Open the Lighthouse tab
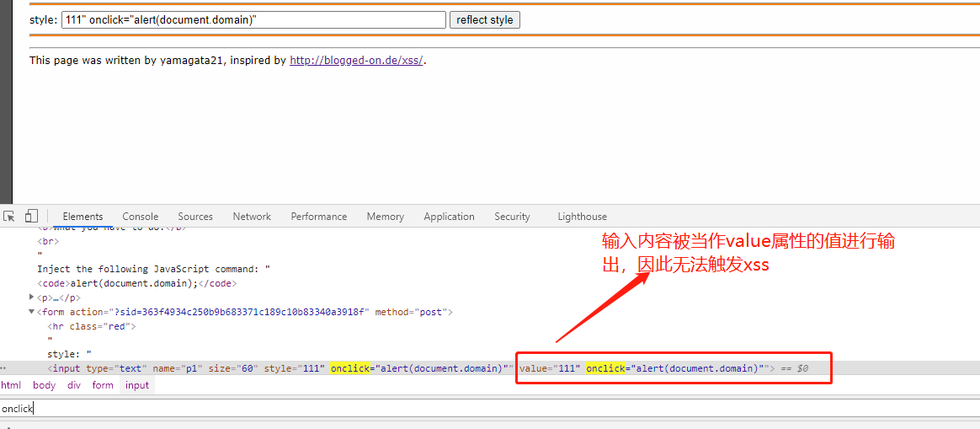This screenshot has height=429, width=980. (x=582, y=217)
